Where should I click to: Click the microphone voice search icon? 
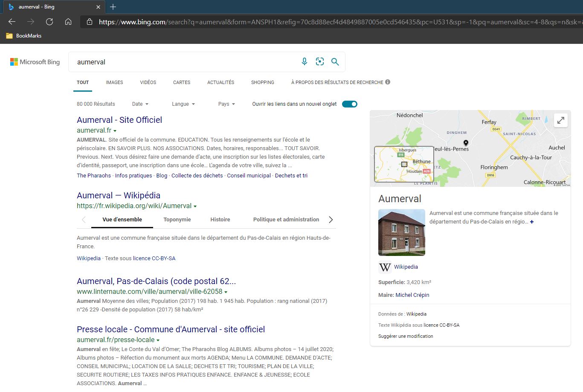[304, 62]
